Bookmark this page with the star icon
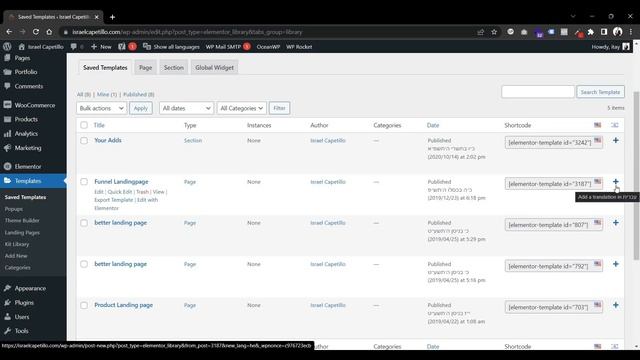Screen dimensions: 640x360 tap(494, 32)
